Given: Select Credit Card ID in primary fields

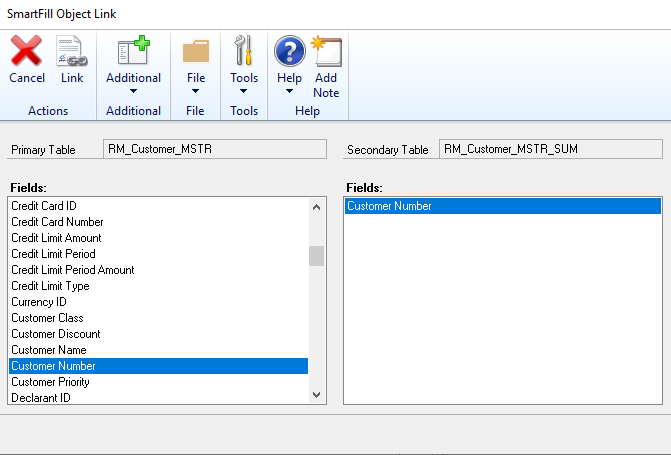Looking at the screenshot, I should [158, 206].
